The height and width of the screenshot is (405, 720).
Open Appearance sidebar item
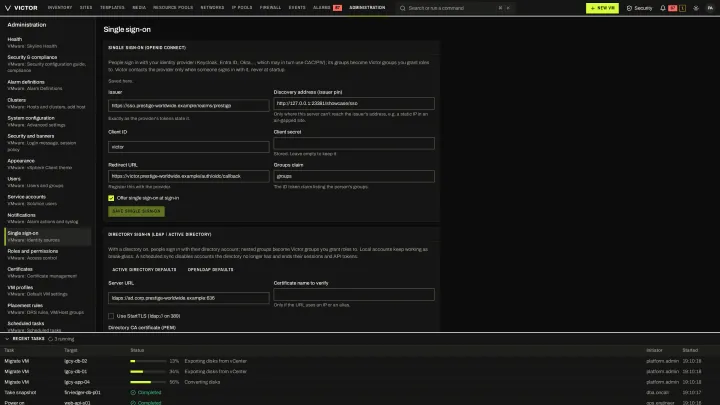click(48, 164)
